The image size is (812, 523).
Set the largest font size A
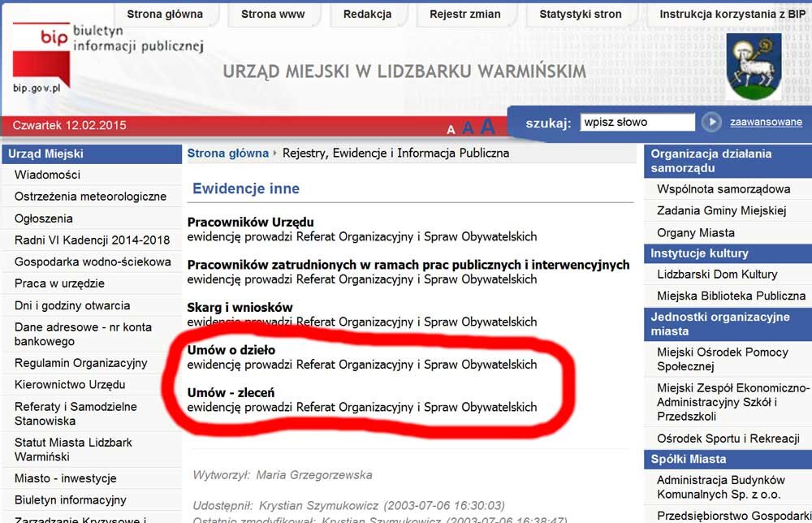pyautogui.click(x=487, y=126)
